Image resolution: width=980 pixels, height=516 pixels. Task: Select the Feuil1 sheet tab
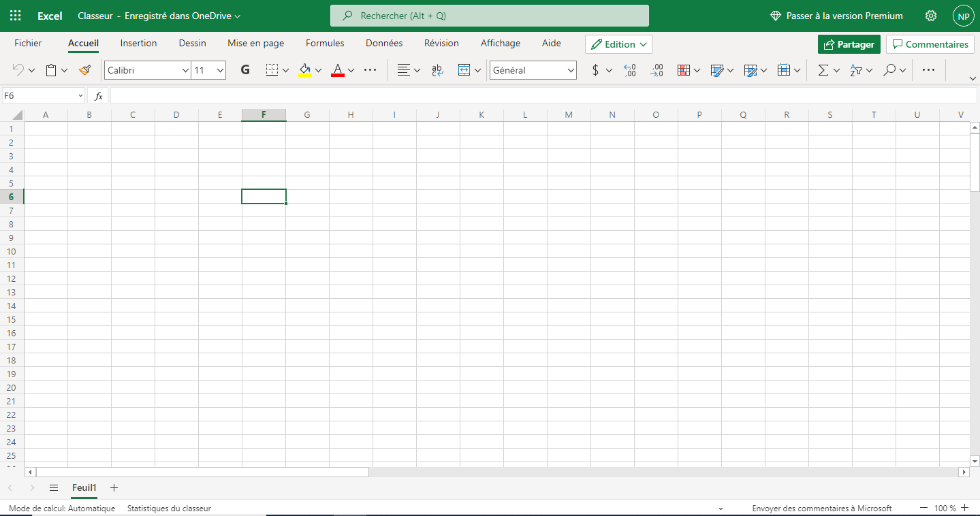tap(84, 487)
